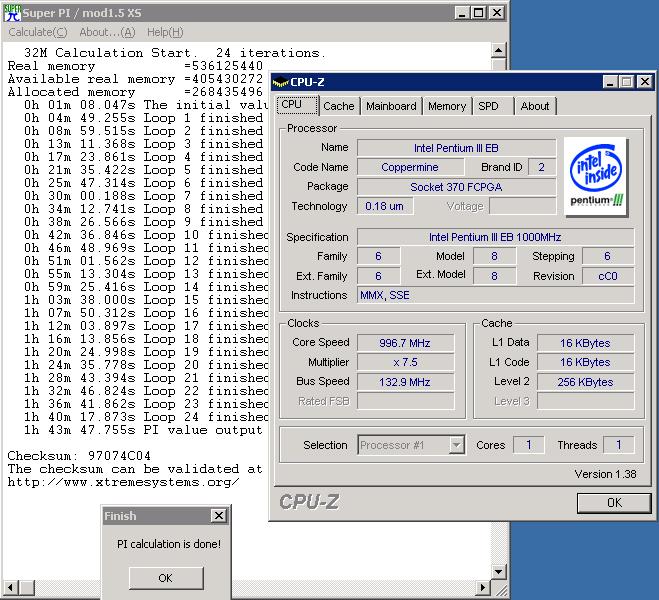The height and width of the screenshot is (600, 659).
Task: Open the Calculate menu in Super PI
Action: tap(38, 32)
